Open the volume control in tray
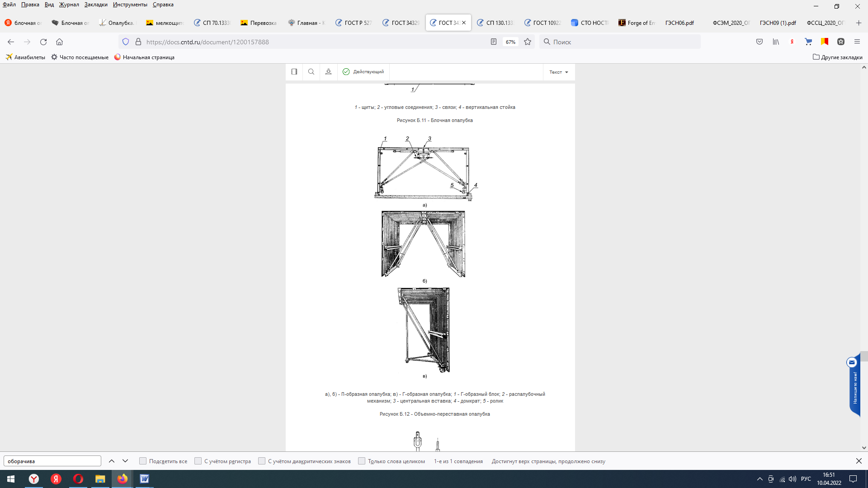868x488 pixels. point(793,479)
